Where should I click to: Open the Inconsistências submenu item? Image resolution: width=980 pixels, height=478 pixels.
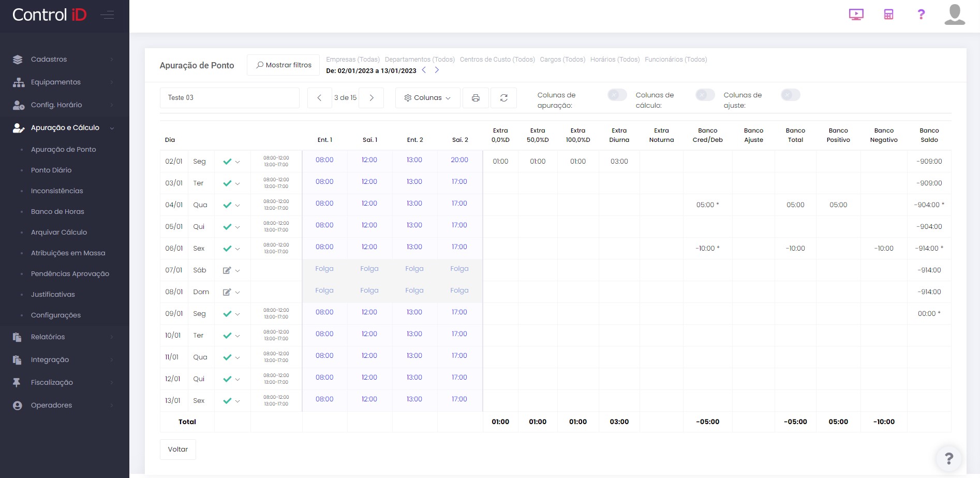[57, 191]
